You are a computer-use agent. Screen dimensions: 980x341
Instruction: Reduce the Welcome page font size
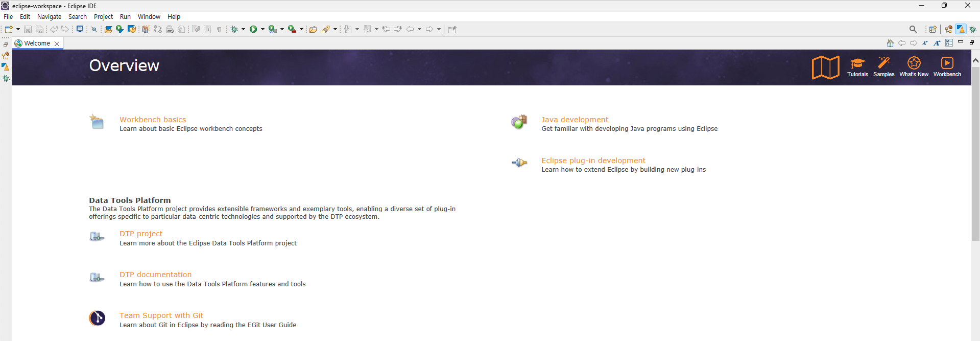click(925, 43)
